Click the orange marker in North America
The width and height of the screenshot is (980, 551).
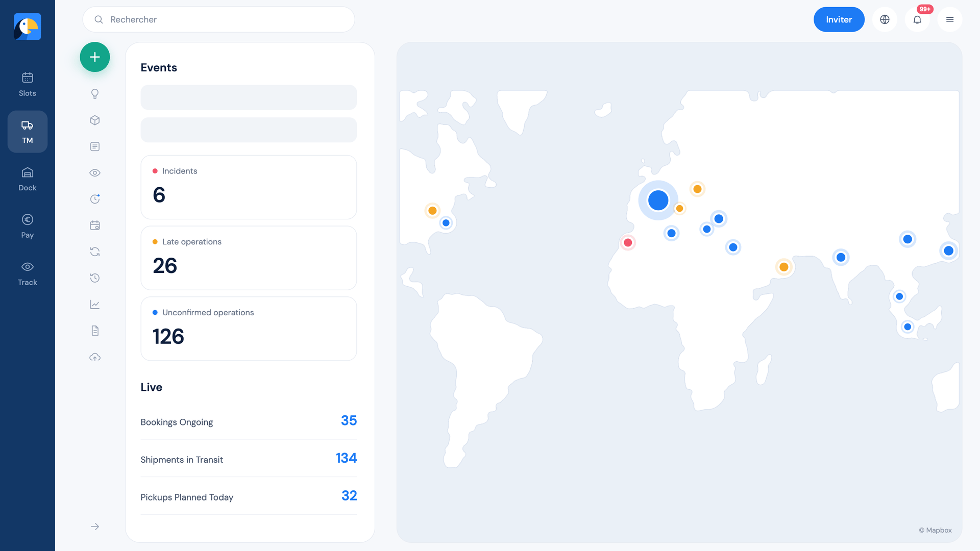pos(432,211)
